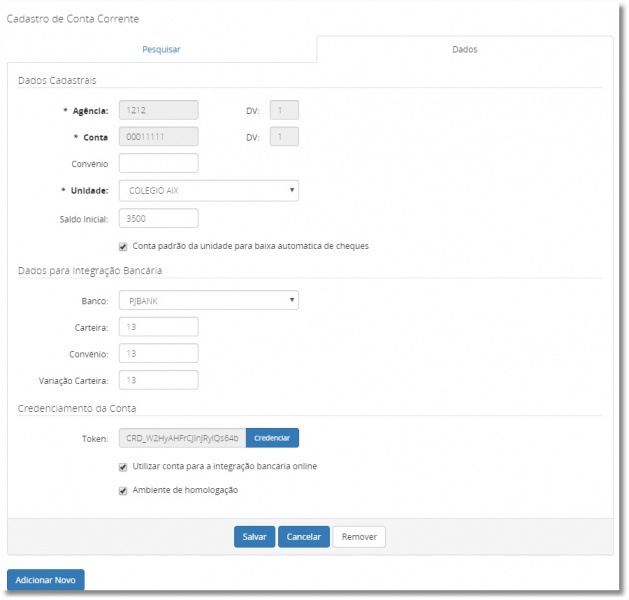Click the Convênio field under Integração Bancária

158,353
